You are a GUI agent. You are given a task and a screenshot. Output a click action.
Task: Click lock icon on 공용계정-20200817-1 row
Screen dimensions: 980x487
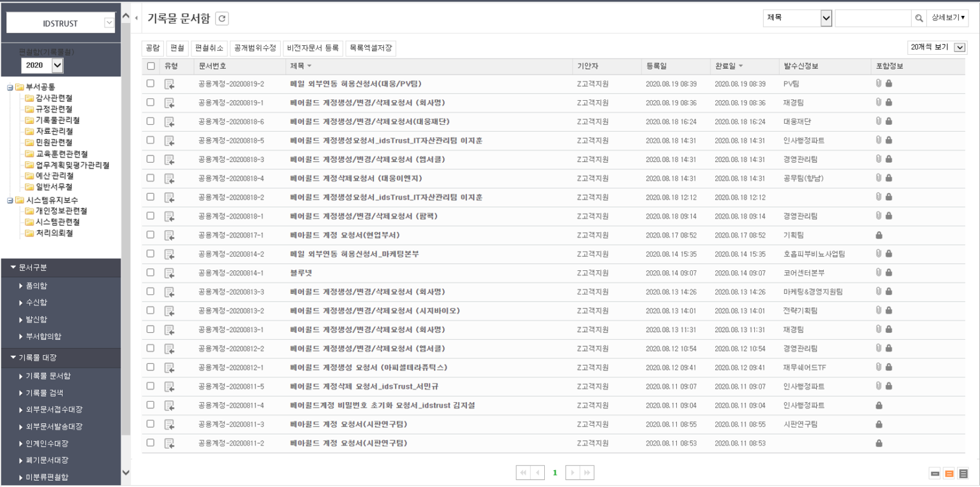(x=879, y=235)
